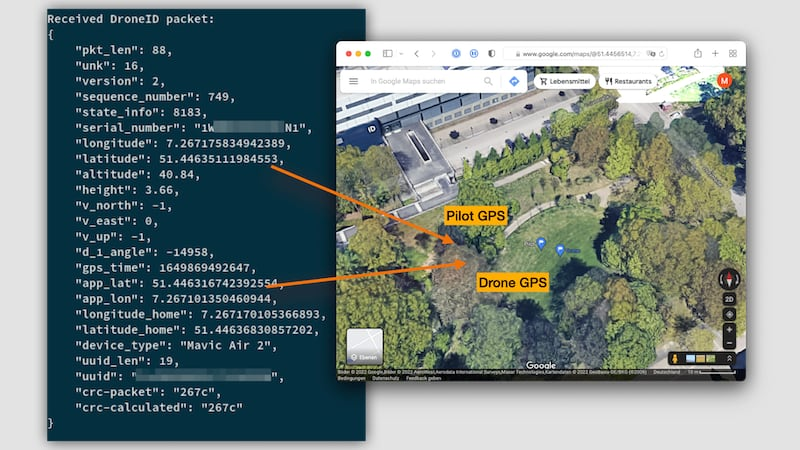Select the Street View pegman icon
800x450 pixels.
coord(675,359)
